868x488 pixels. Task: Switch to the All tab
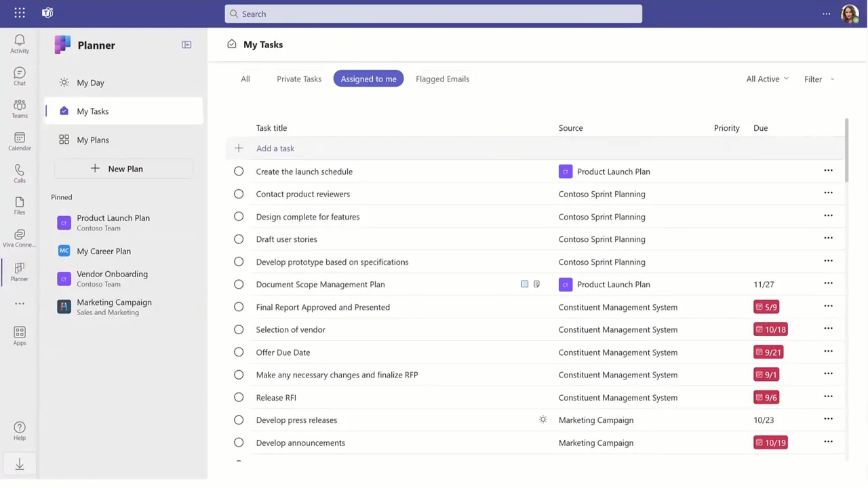[245, 79]
